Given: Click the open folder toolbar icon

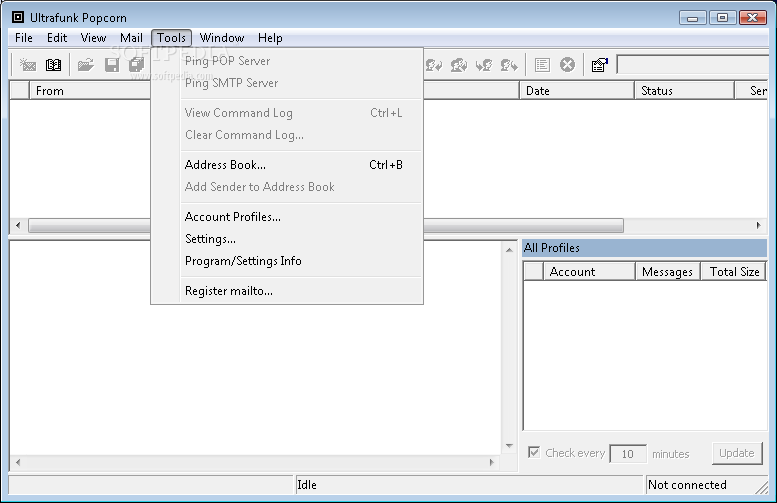Looking at the screenshot, I should click(86, 65).
